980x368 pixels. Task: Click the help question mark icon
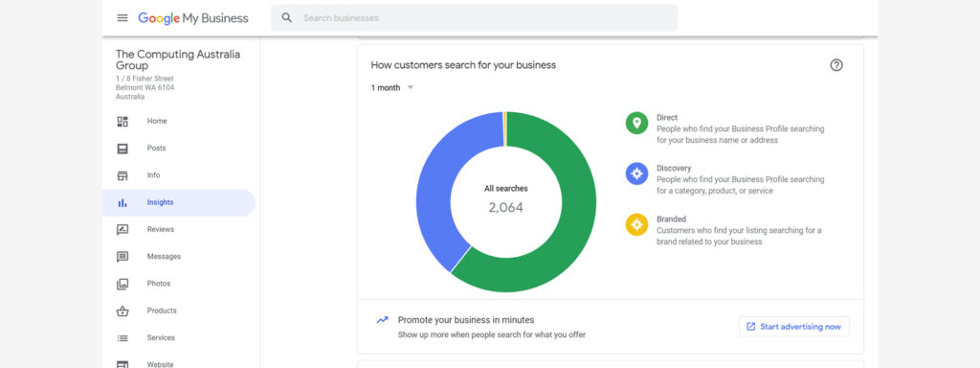pyautogui.click(x=836, y=65)
